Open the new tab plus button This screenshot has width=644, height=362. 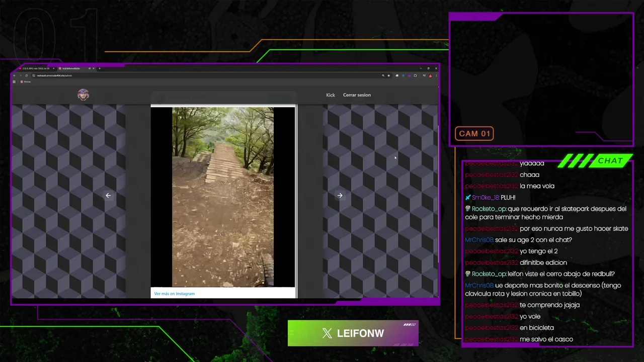pos(100,68)
